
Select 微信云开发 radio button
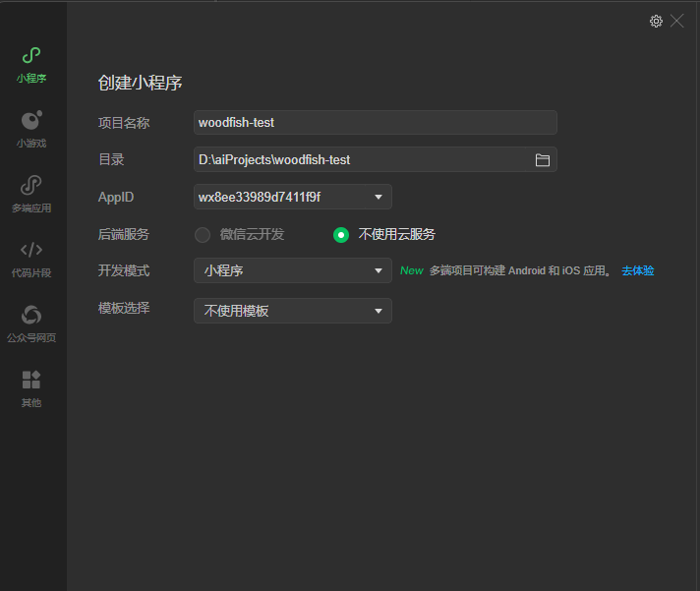click(203, 235)
